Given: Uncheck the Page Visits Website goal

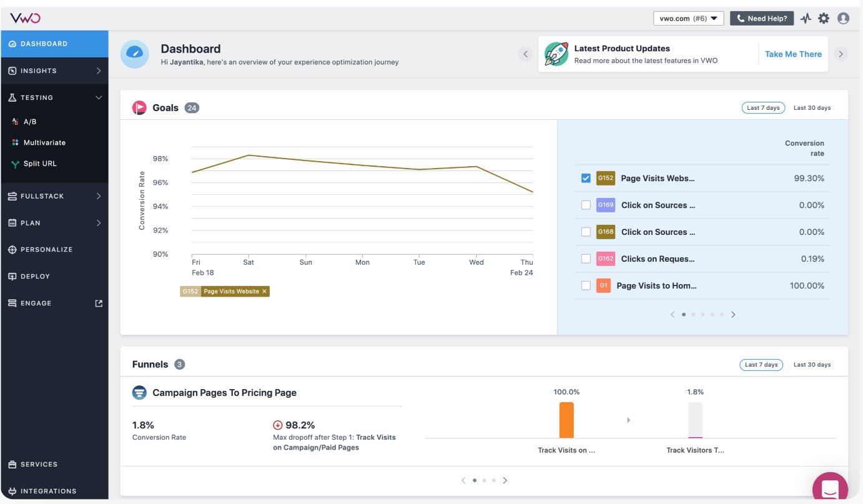Looking at the screenshot, I should click(x=585, y=177).
